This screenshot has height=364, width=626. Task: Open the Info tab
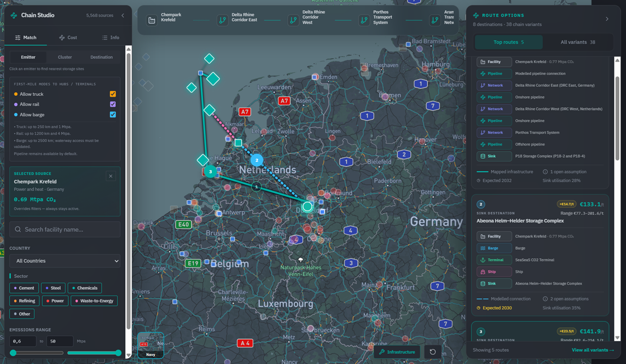click(110, 37)
